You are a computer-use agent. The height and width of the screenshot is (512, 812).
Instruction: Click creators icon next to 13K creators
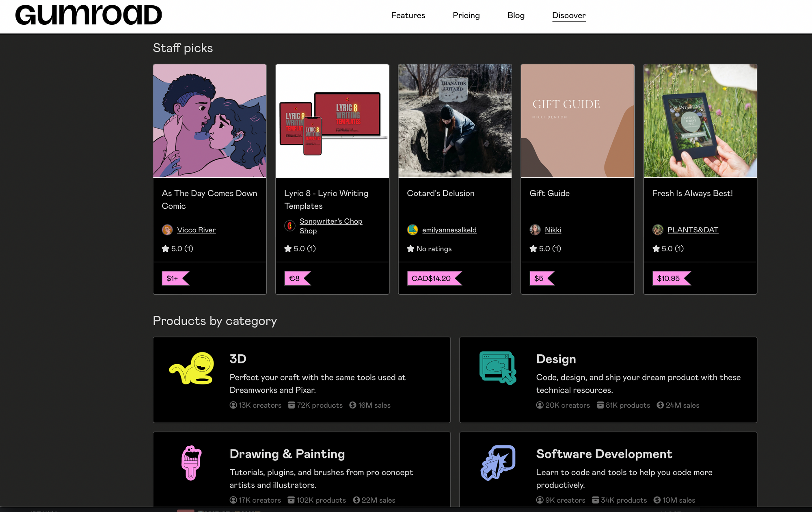(x=233, y=405)
